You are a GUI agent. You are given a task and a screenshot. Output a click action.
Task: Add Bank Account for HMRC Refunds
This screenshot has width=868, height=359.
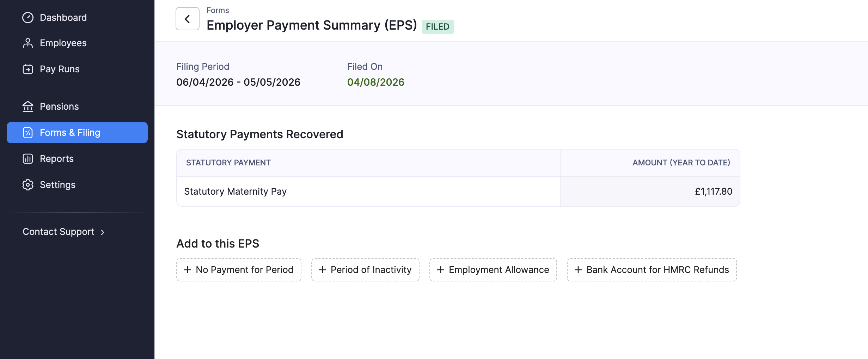click(652, 270)
